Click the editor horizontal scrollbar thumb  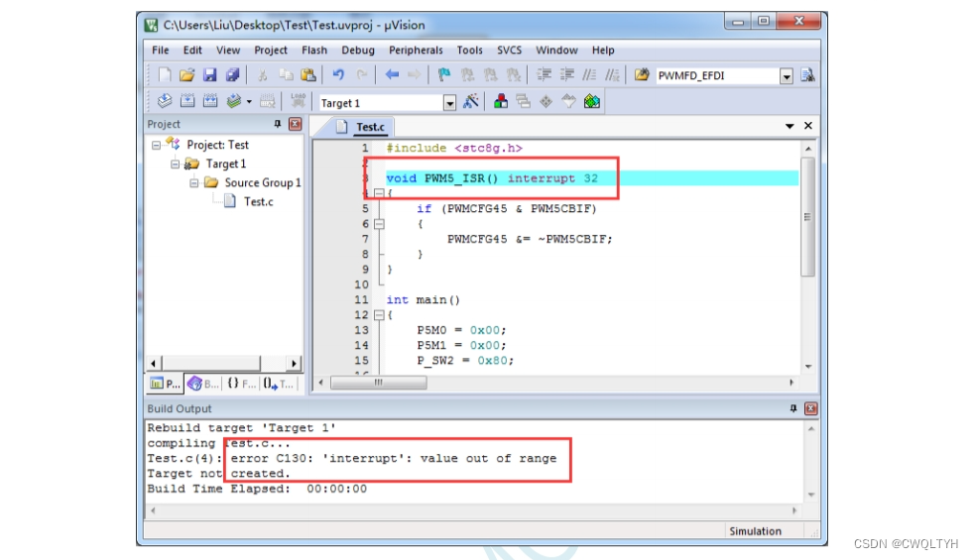pyautogui.click(x=379, y=383)
